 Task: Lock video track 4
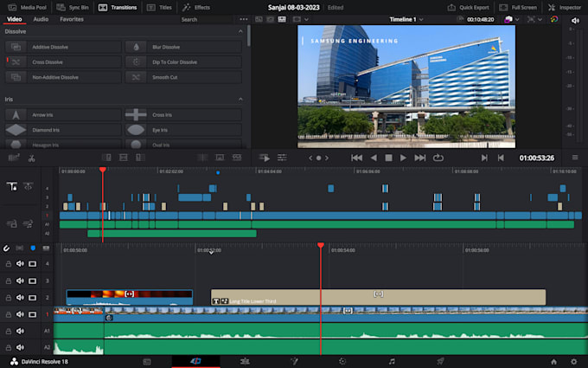pyautogui.click(x=9, y=264)
